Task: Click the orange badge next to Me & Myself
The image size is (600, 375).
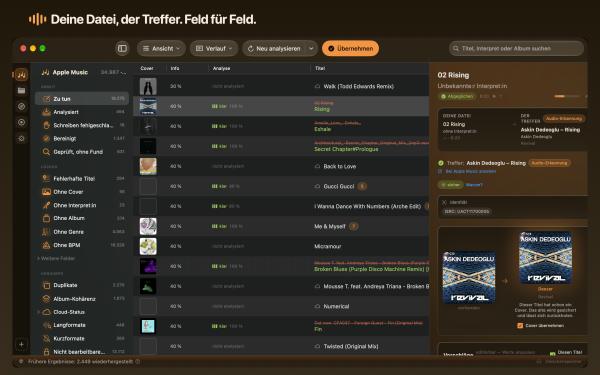Action: point(354,227)
